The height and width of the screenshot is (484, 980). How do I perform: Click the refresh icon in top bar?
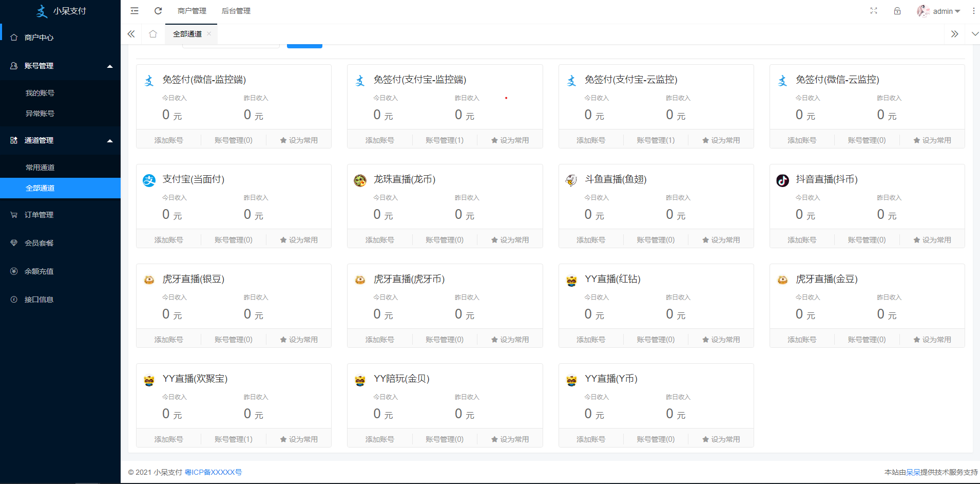point(158,11)
